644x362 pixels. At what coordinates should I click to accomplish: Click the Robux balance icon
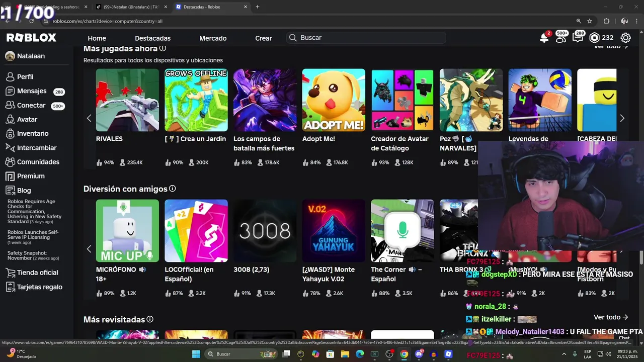595,38
